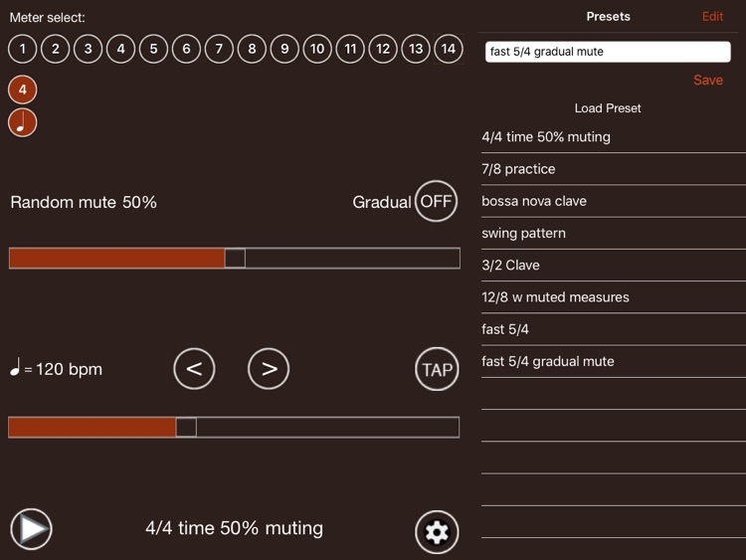
Task: Start the metronome with the play button
Action: tap(32, 529)
